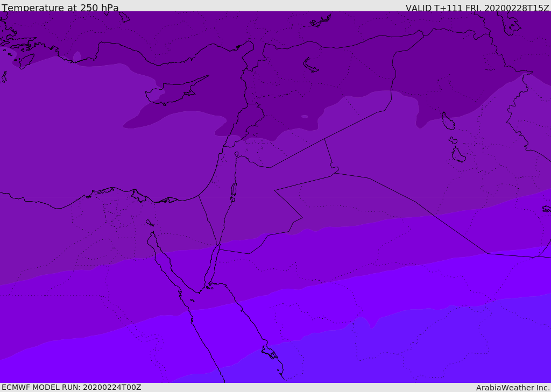This screenshot has height=392, width=551.
Task: Click the 'Temperature at 250 hPa' title
Action: (60, 8)
